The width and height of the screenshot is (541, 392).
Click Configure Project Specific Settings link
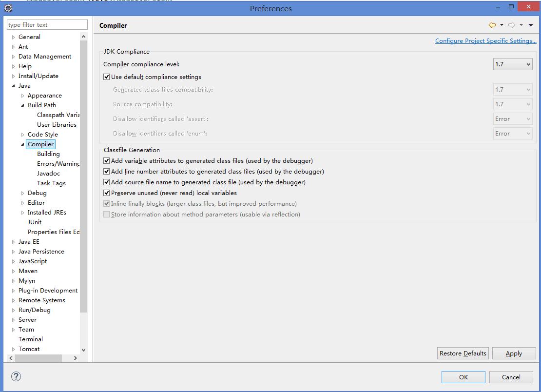[x=486, y=41]
